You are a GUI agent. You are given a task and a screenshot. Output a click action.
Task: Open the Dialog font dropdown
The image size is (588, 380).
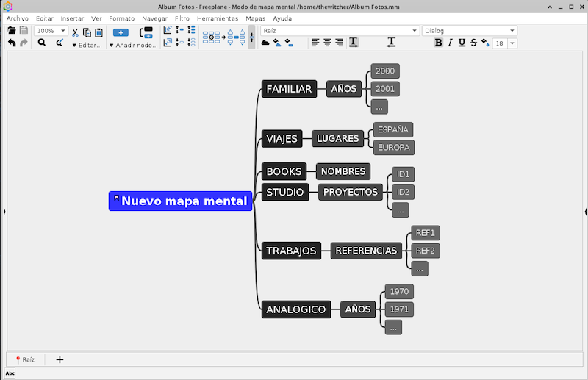tap(469, 31)
